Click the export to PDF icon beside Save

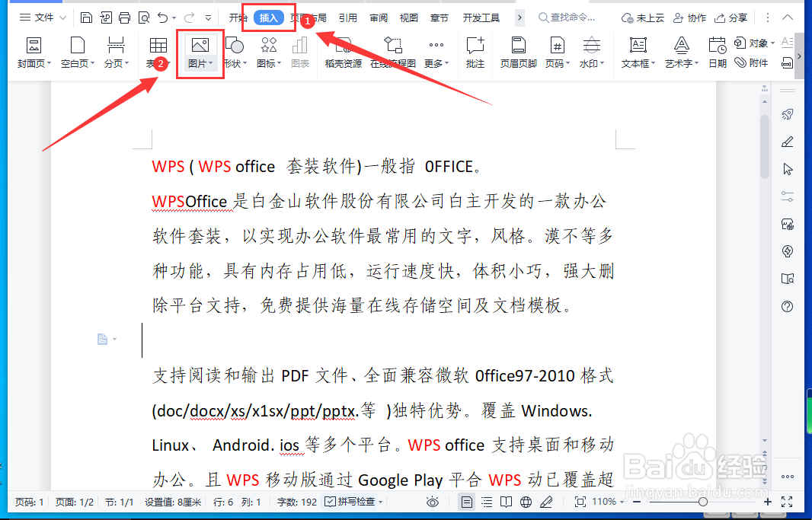tap(106, 18)
